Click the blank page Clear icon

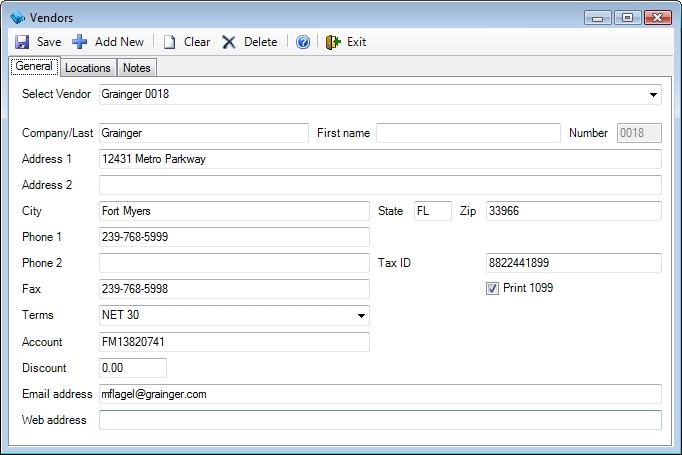pyautogui.click(x=169, y=42)
